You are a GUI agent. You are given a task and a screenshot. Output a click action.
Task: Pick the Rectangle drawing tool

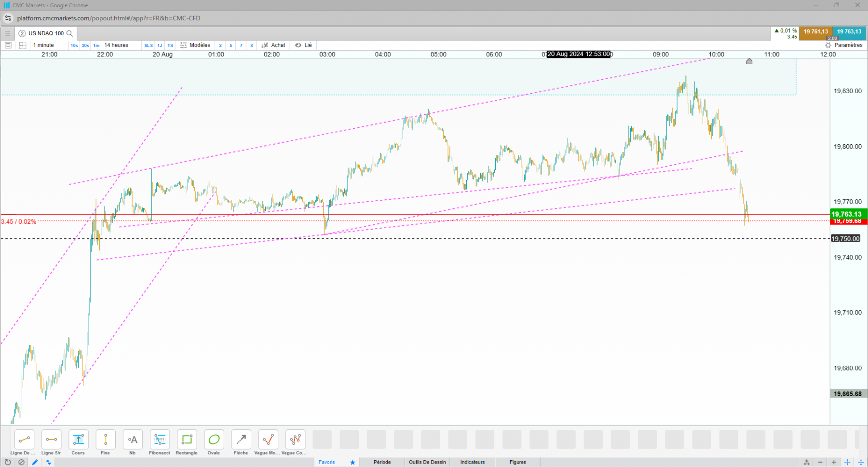pyautogui.click(x=187, y=442)
